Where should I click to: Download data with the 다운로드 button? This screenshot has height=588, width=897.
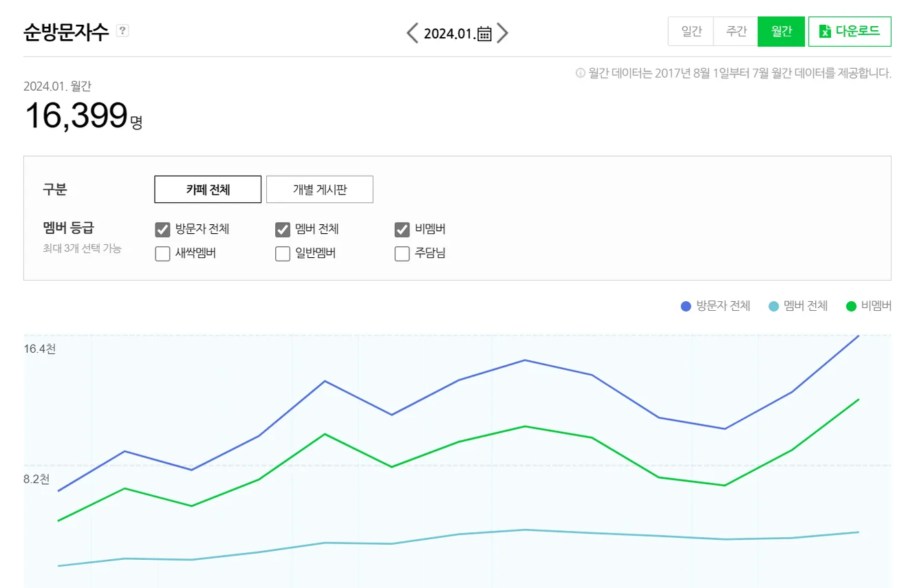[850, 32]
